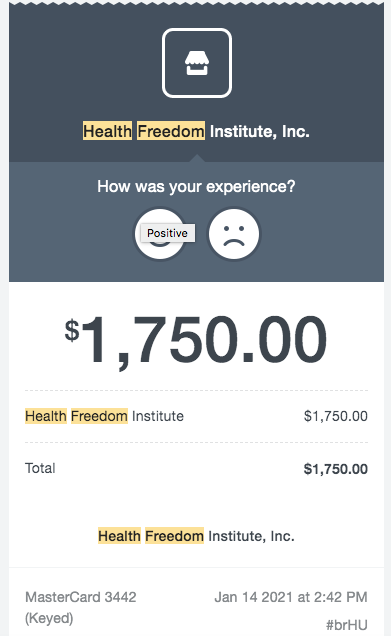The width and height of the screenshot is (391, 636).
Task: Click the #brHU receipt code
Action: pos(347,625)
